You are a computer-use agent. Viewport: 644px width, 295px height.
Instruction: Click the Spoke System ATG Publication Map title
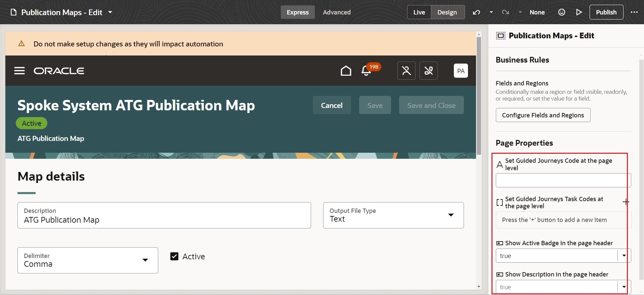[x=136, y=105]
